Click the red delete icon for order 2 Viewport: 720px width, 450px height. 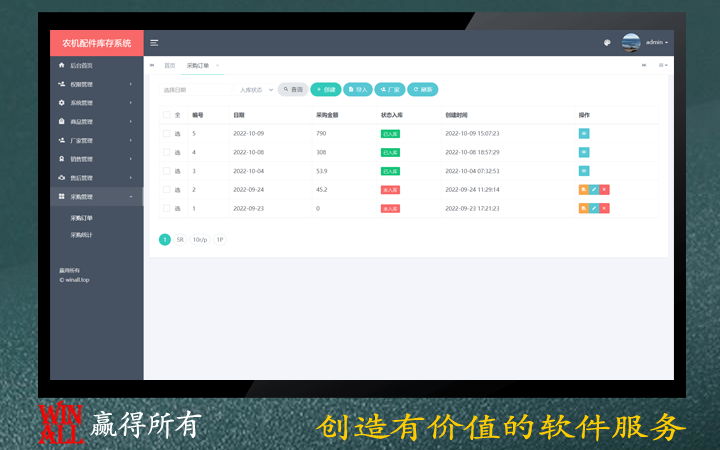pos(604,190)
